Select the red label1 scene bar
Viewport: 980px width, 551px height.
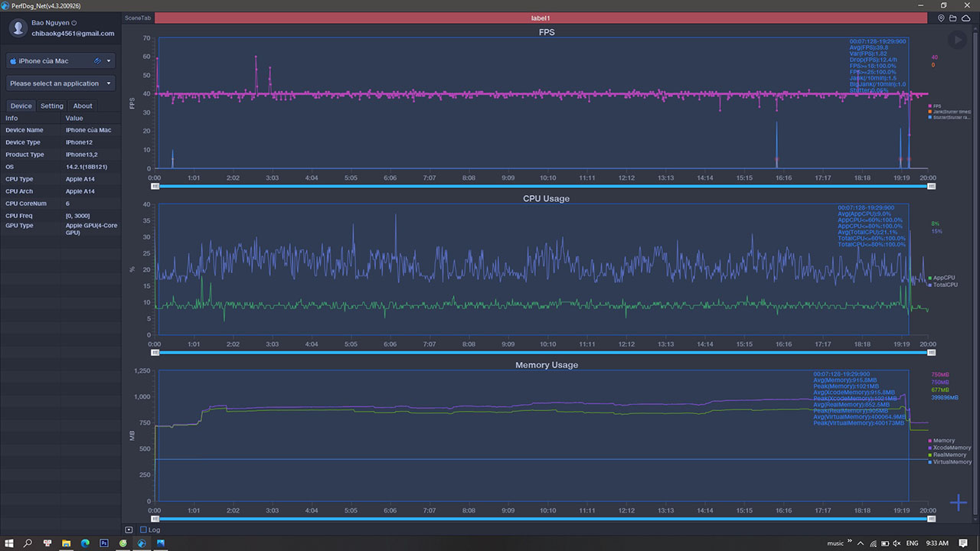tap(541, 18)
